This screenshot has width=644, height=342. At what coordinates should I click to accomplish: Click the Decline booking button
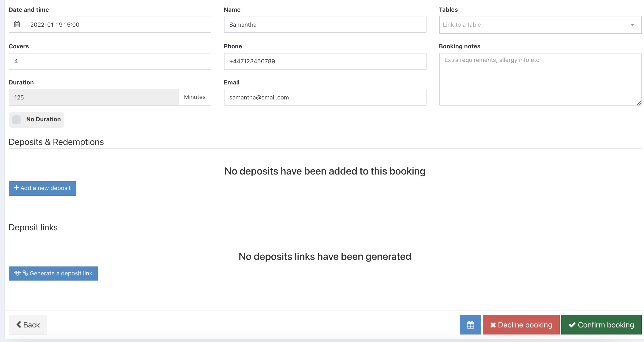521,324
